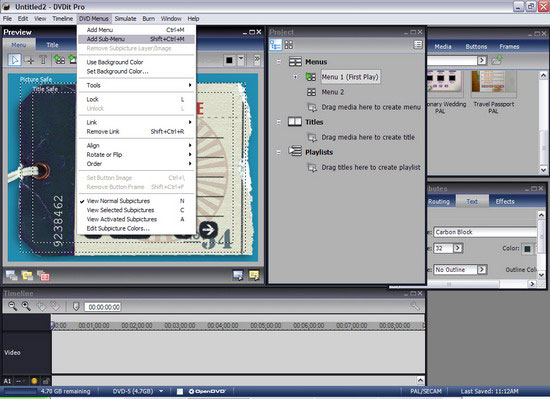The height and width of the screenshot is (399, 550).
Task: Switch to the Frames tab in palette
Action: [509, 47]
